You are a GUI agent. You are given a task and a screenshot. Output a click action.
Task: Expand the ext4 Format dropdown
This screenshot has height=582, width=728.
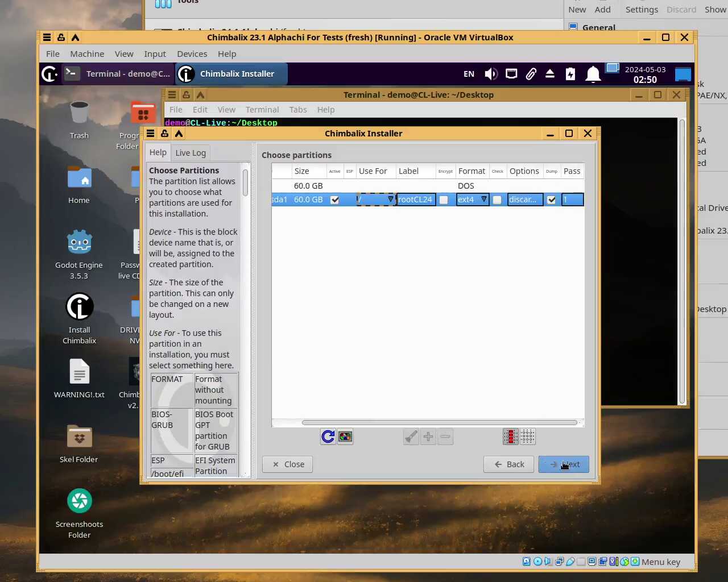click(483, 199)
